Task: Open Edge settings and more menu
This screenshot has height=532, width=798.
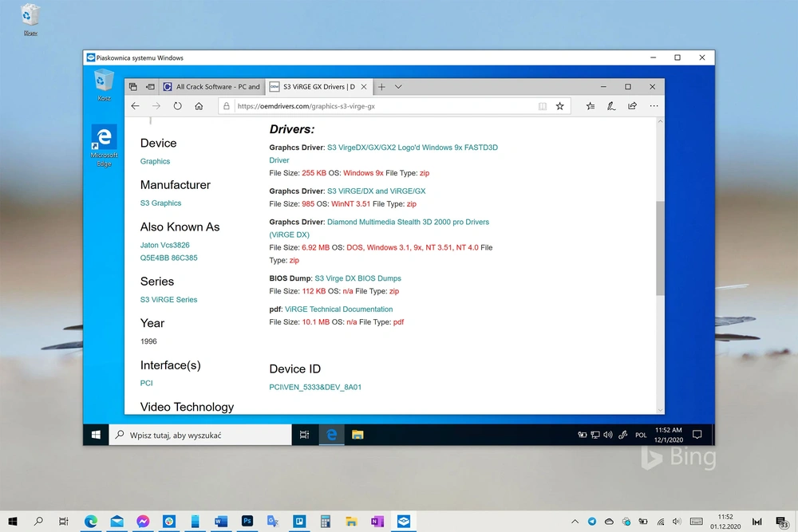Action: (654, 106)
